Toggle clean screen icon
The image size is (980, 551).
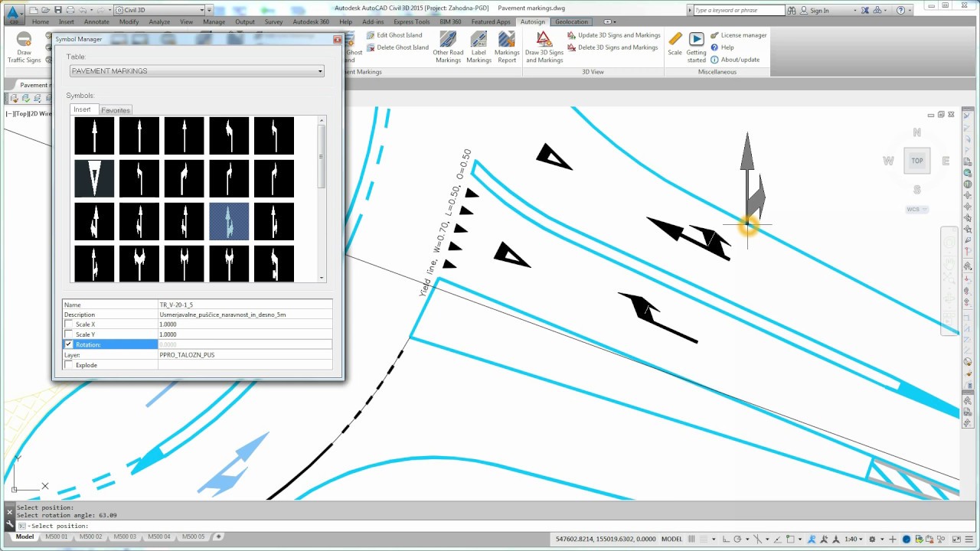956,539
